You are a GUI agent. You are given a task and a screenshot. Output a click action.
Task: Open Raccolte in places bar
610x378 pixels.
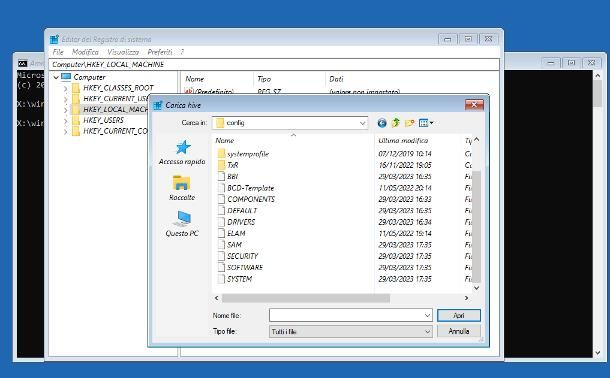pyautogui.click(x=182, y=188)
